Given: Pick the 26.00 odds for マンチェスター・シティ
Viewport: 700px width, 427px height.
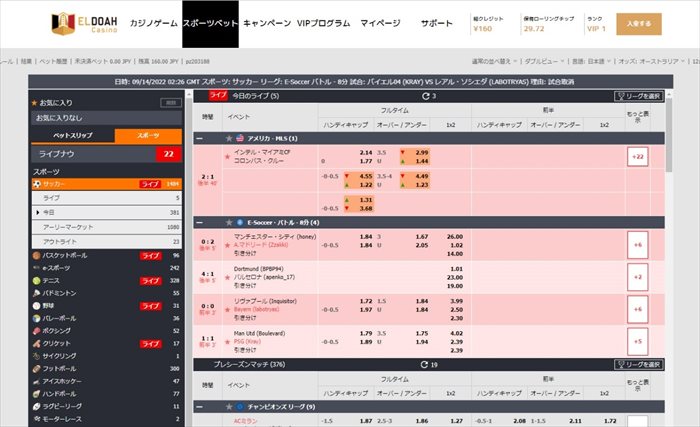Looking at the screenshot, I should point(454,237).
